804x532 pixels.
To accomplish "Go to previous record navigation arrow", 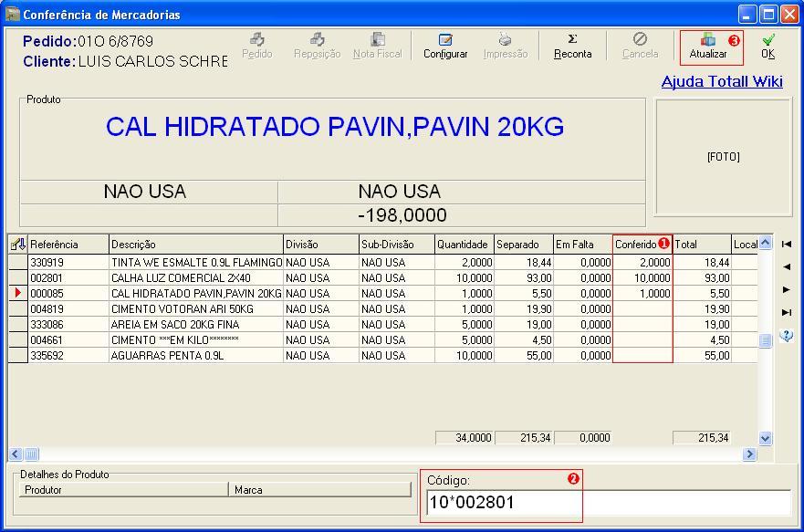I will coord(786,266).
